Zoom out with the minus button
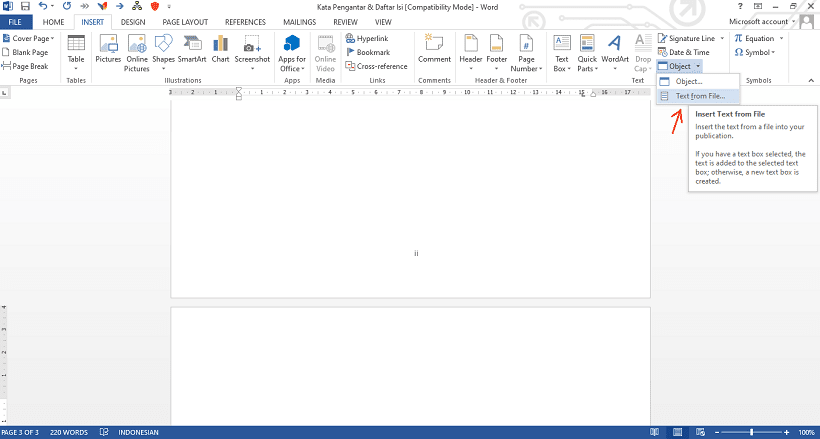The image size is (820, 439). pyautogui.click(x=717, y=432)
